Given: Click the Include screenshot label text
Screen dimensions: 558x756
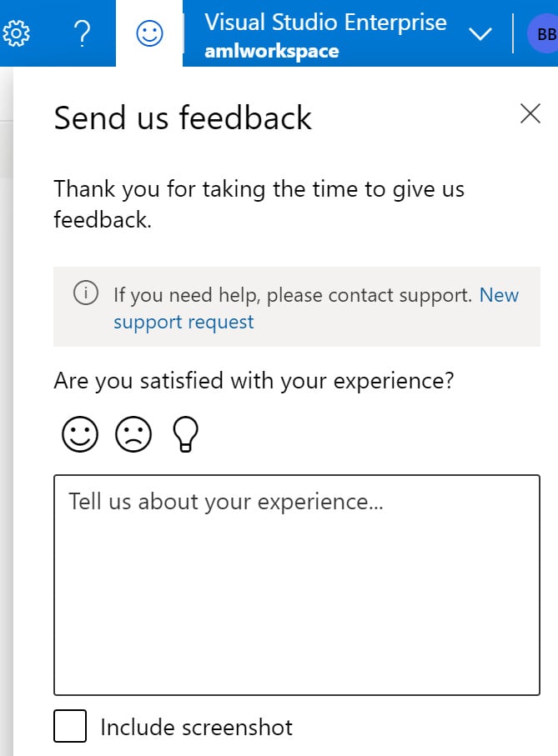Looking at the screenshot, I should coord(196,727).
